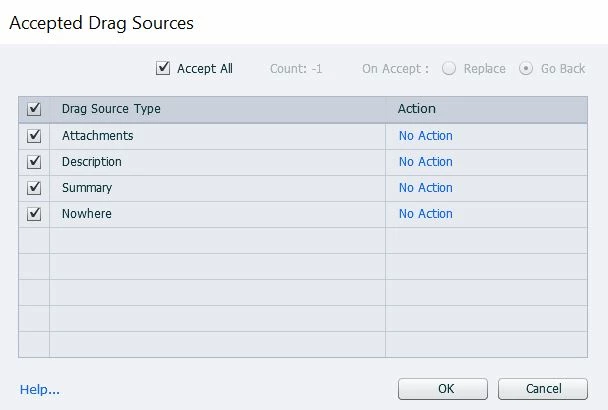Uncheck the Nowhere row checkbox
This screenshot has width=608, height=410.
pos(34,214)
